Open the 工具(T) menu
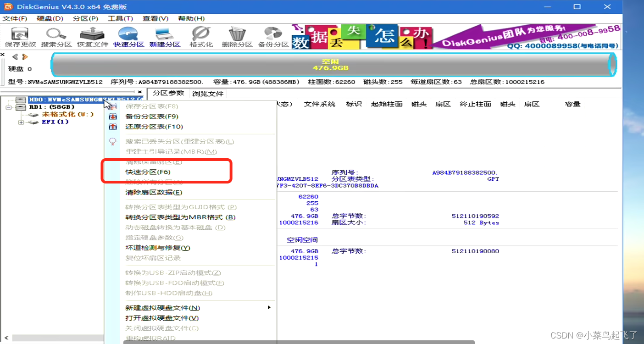The width and height of the screenshot is (644, 344). tap(120, 18)
